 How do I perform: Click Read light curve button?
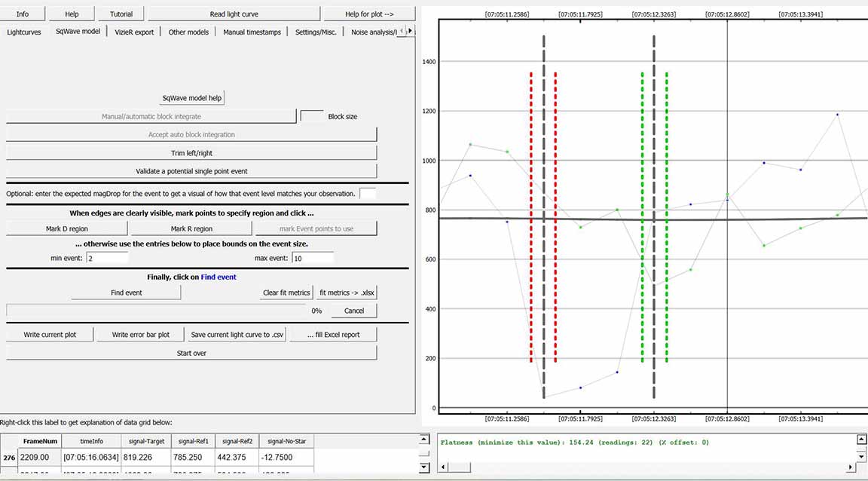point(234,14)
